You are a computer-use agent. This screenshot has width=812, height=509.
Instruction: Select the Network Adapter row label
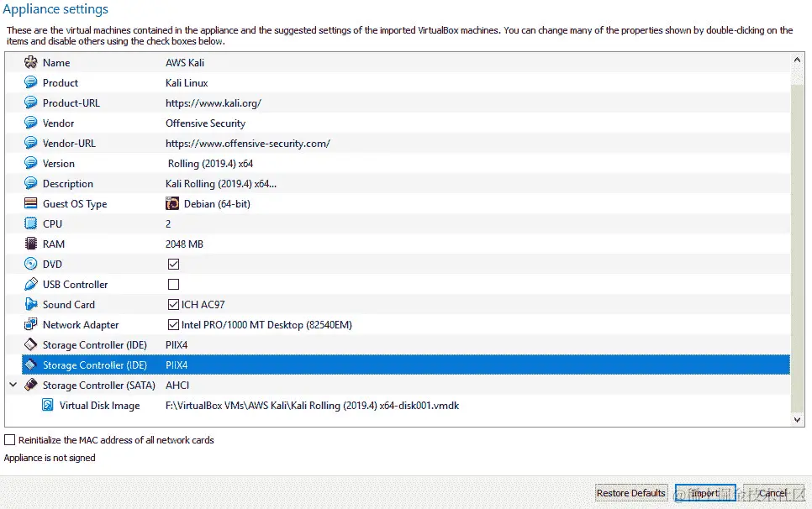click(81, 325)
